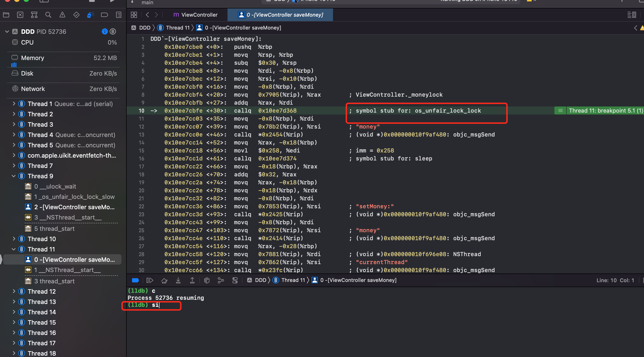Open Environment Overrides toggle icon
This screenshot has width=644, height=357.
(x=235, y=280)
